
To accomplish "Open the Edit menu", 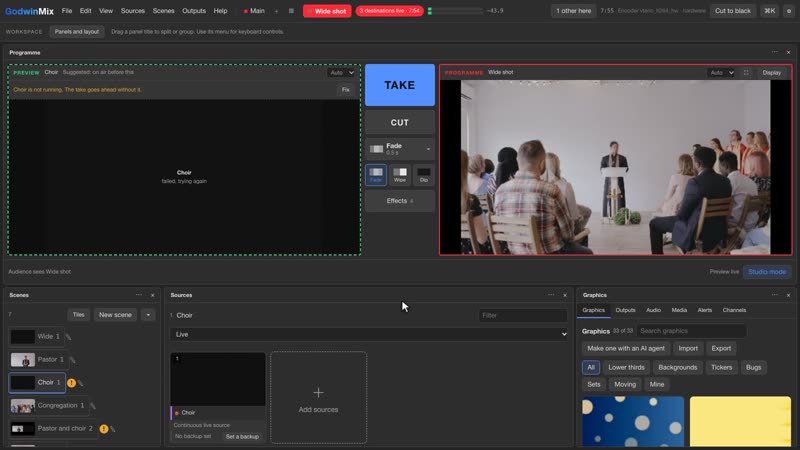I will [85, 11].
